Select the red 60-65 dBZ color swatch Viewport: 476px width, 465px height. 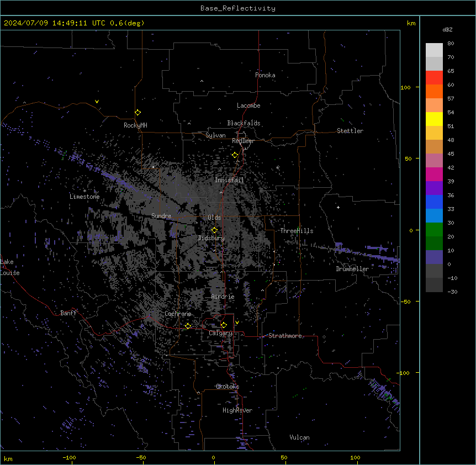point(434,78)
